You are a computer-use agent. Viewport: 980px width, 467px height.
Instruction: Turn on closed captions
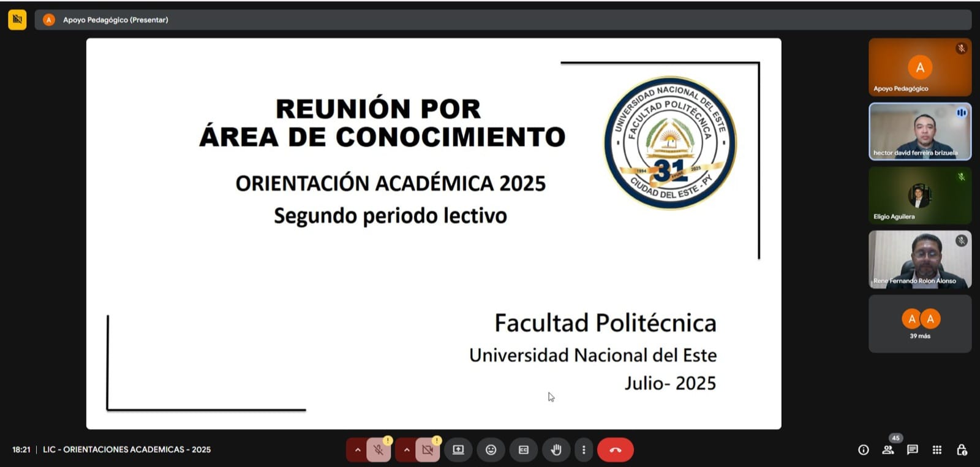(524, 450)
